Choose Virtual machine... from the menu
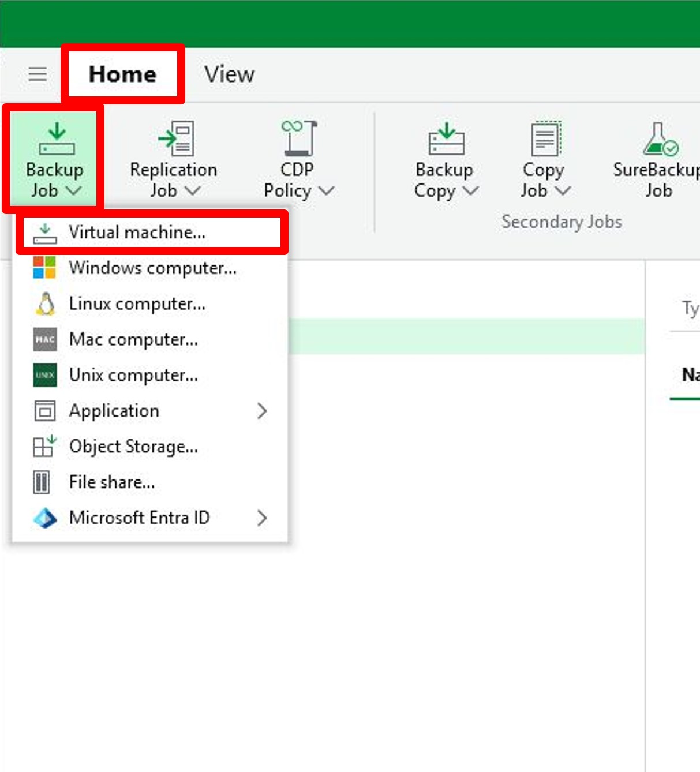 click(x=151, y=232)
